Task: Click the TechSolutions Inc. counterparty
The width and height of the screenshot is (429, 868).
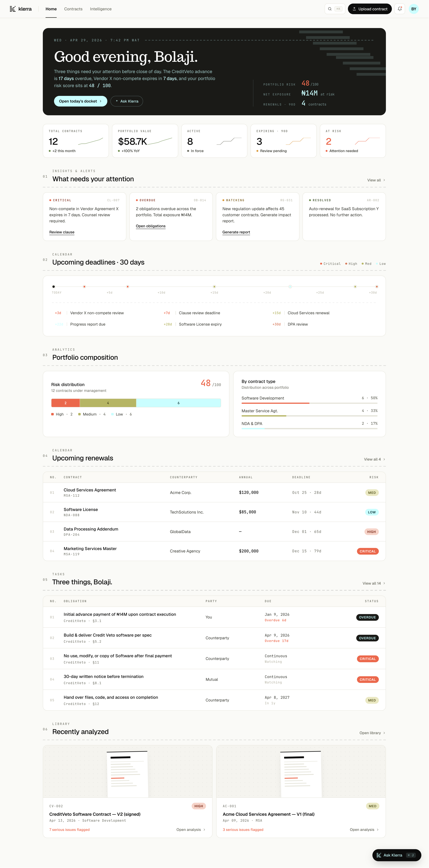Action: [187, 512]
